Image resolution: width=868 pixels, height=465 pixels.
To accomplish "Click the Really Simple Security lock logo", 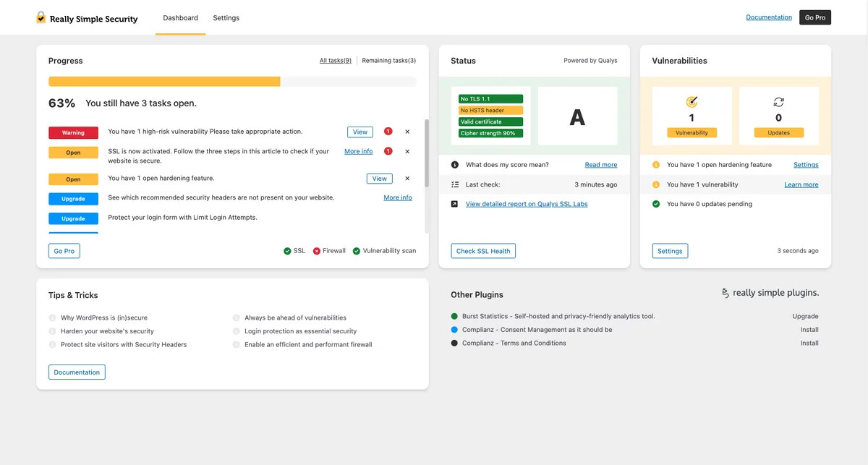I will pos(41,17).
